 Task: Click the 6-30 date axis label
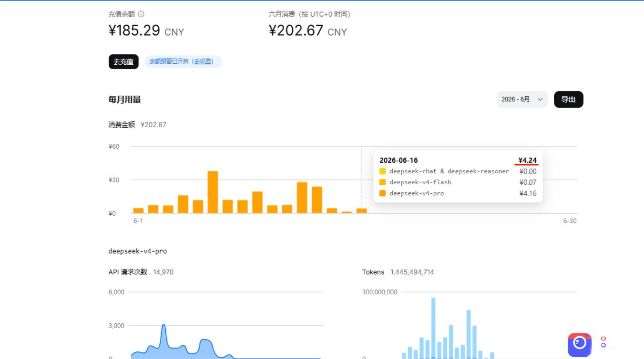tap(570, 221)
